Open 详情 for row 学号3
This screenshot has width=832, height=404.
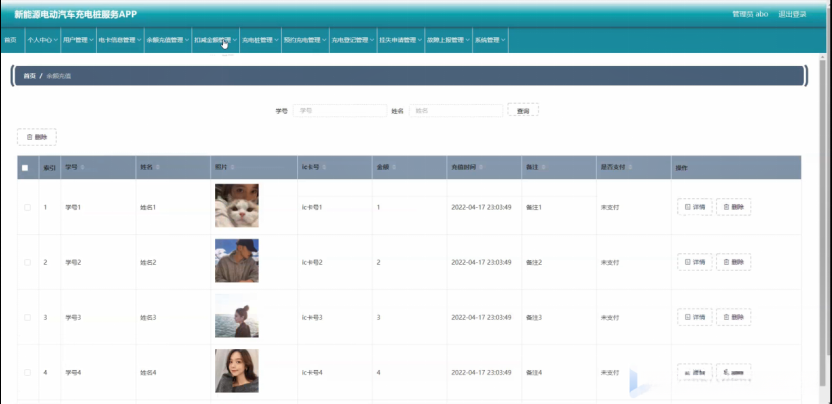695,317
